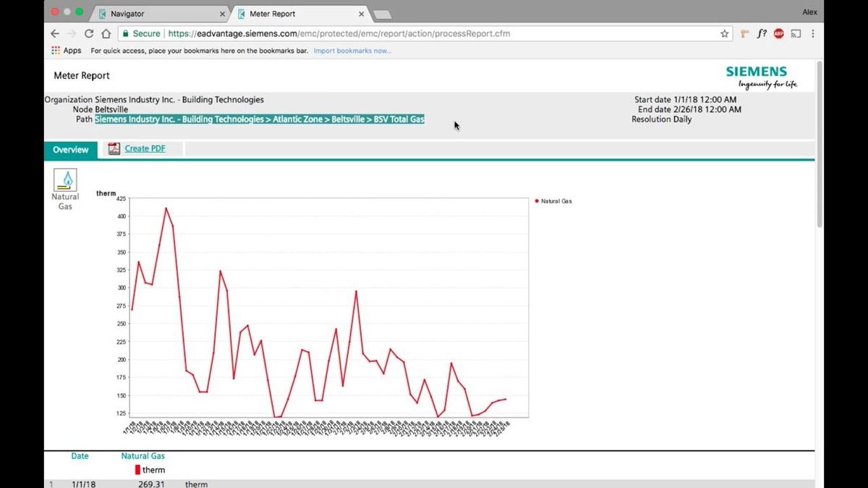The image size is (868, 488).
Task: Click the End date 2/26/18 text
Action: 689,109
